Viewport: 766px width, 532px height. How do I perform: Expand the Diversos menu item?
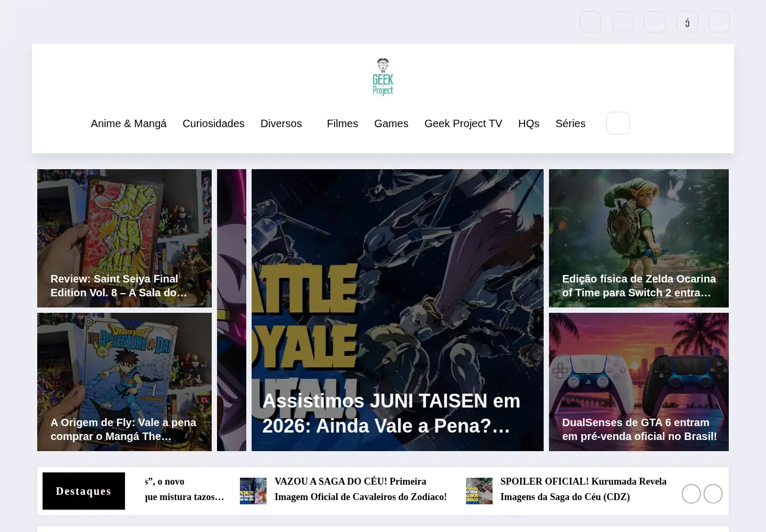281,123
